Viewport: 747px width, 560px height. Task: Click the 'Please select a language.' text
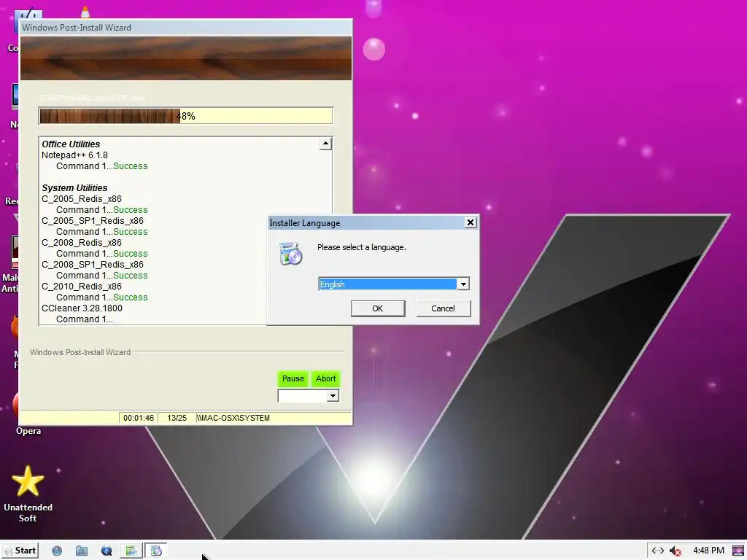362,247
